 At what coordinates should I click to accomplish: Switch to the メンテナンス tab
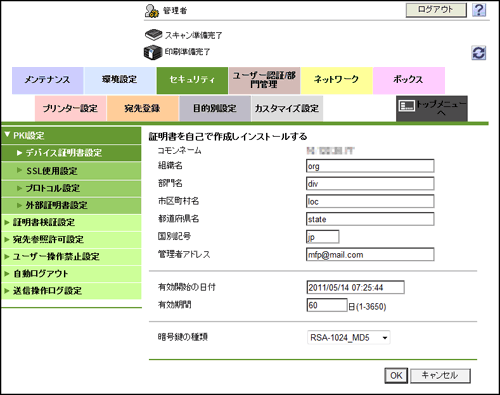(48, 80)
